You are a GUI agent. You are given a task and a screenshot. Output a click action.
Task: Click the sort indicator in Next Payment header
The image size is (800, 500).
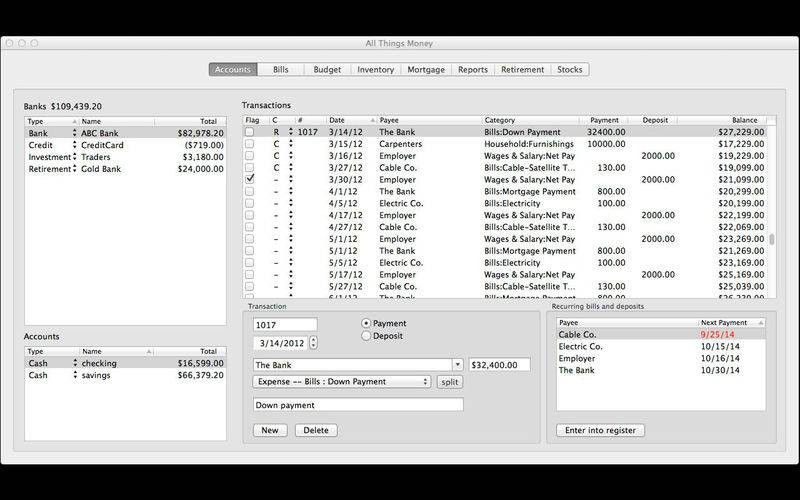coord(760,323)
